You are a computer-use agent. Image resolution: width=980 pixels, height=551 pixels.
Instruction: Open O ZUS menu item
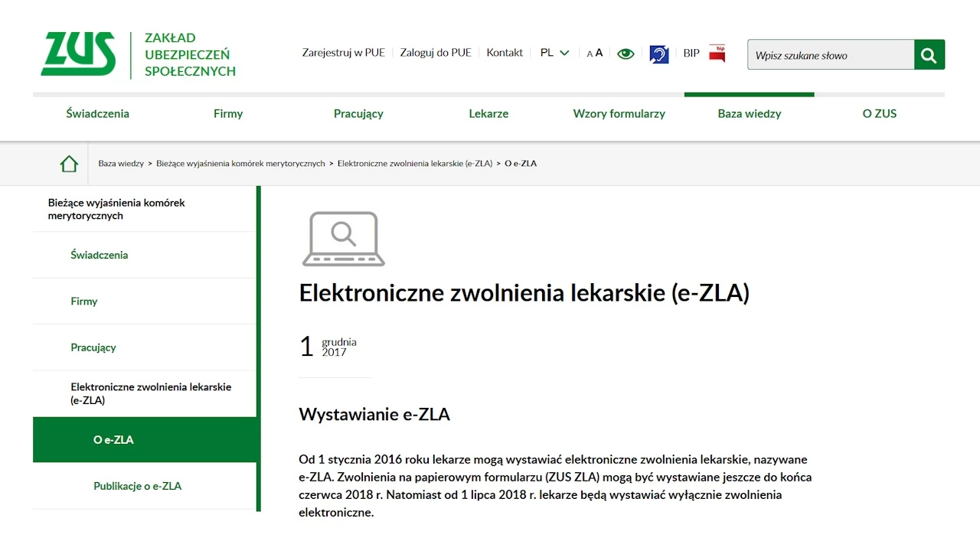880,113
